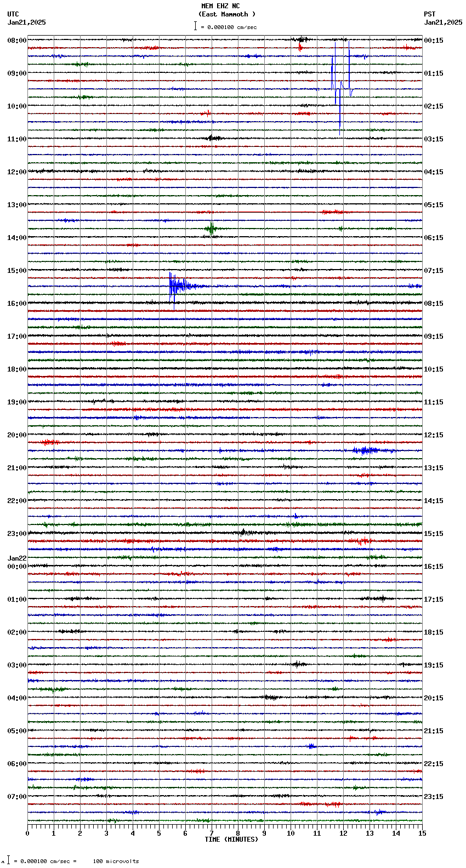Click the 18:00 UTC row label
This screenshot has width=466, height=868.
(x=17, y=369)
